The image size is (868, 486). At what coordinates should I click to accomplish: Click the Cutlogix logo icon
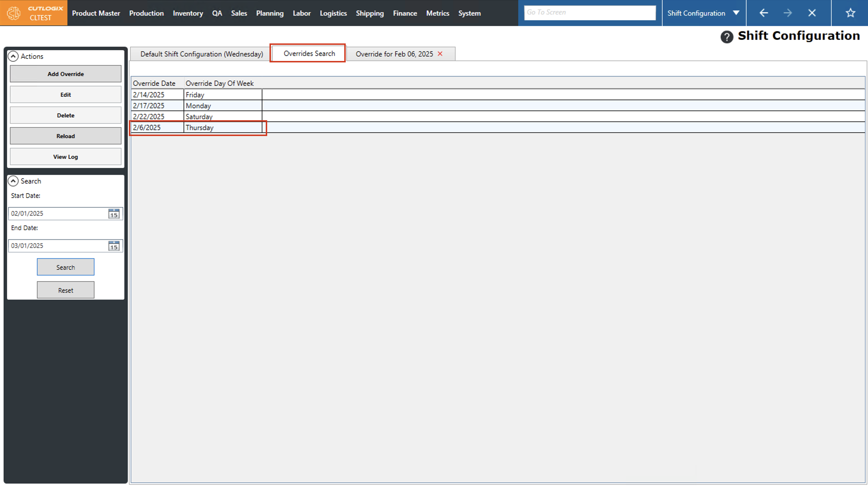point(14,13)
